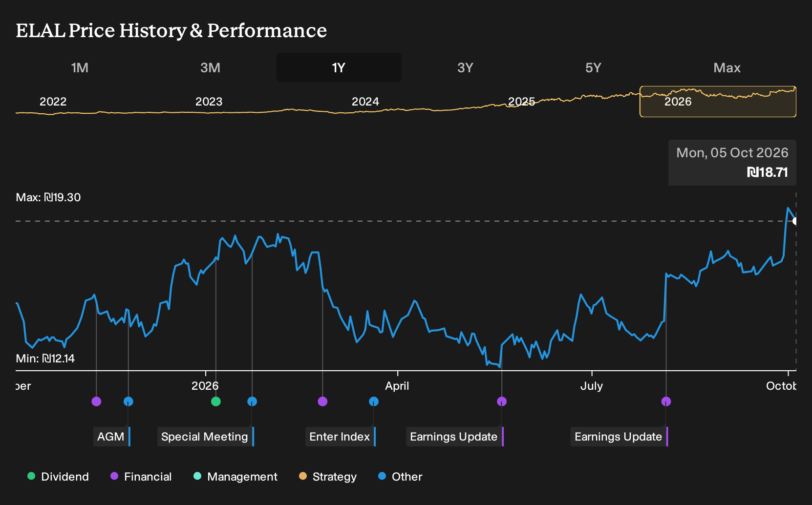Click the highlighted 2026 range selector window
812x505 pixels.
[718, 102]
